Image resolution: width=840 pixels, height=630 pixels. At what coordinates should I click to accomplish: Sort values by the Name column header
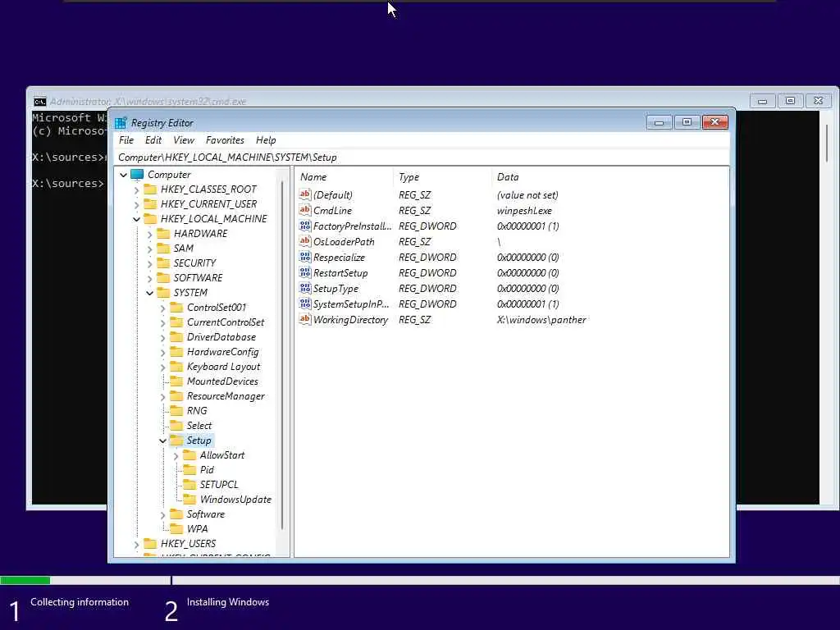tap(344, 177)
